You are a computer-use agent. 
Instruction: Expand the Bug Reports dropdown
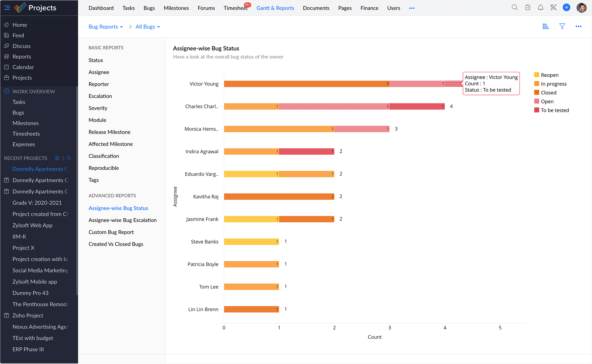[106, 27]
